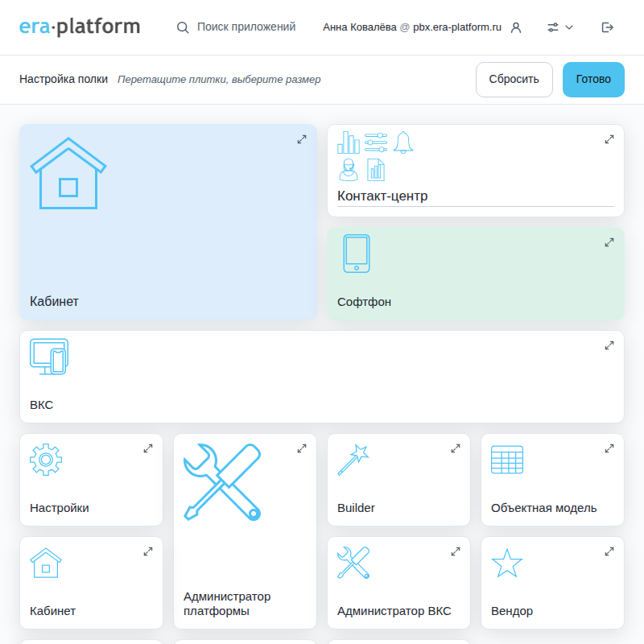The image size is (644, 644).
Task: Click the Настройка полки heading
Action: coord(64,79)
